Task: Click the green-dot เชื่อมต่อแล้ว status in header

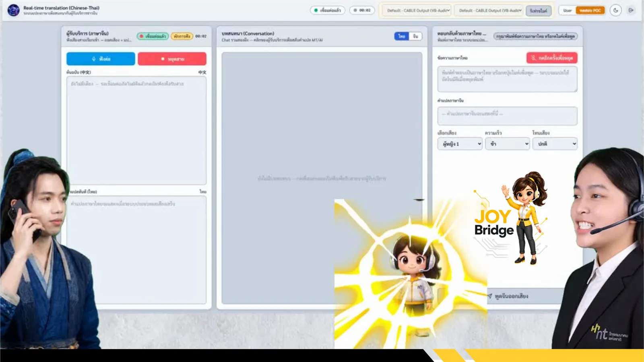Action: tap(327, 10)
